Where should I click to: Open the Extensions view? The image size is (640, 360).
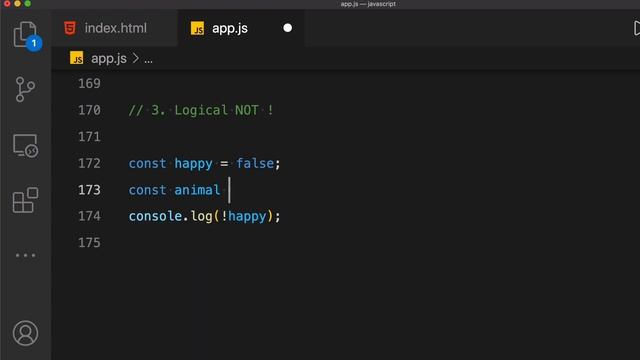tap(25, 200)
